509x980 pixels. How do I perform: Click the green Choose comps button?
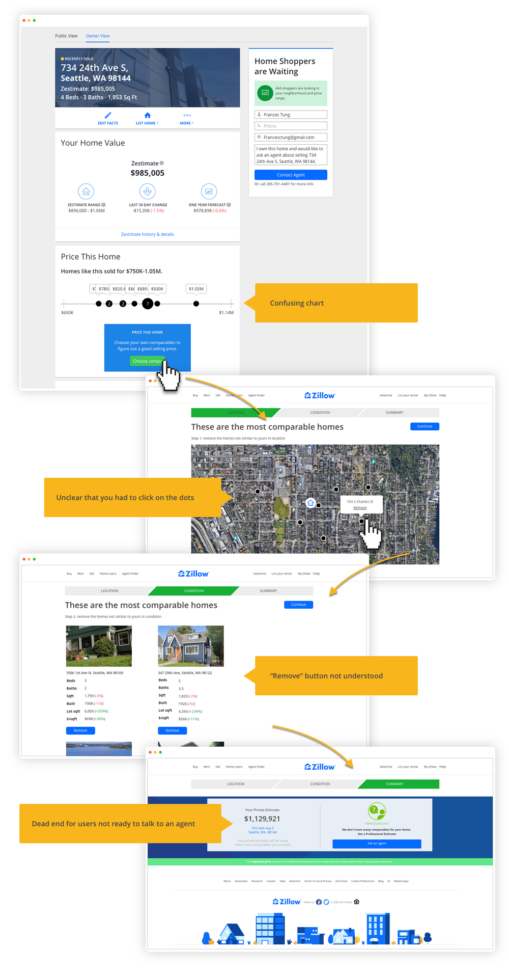[148, 361]
